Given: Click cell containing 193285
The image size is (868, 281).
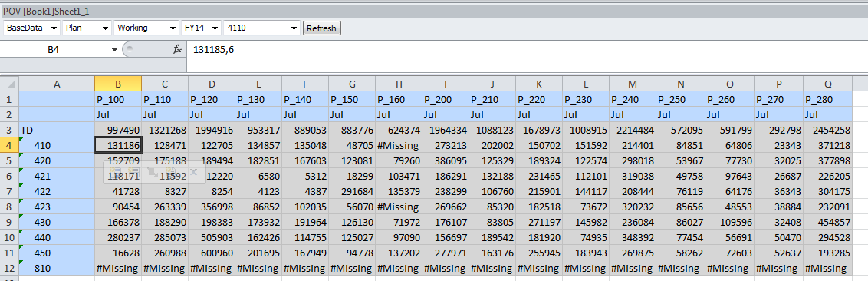Looking at the screenshot, I should click(827, 253).
